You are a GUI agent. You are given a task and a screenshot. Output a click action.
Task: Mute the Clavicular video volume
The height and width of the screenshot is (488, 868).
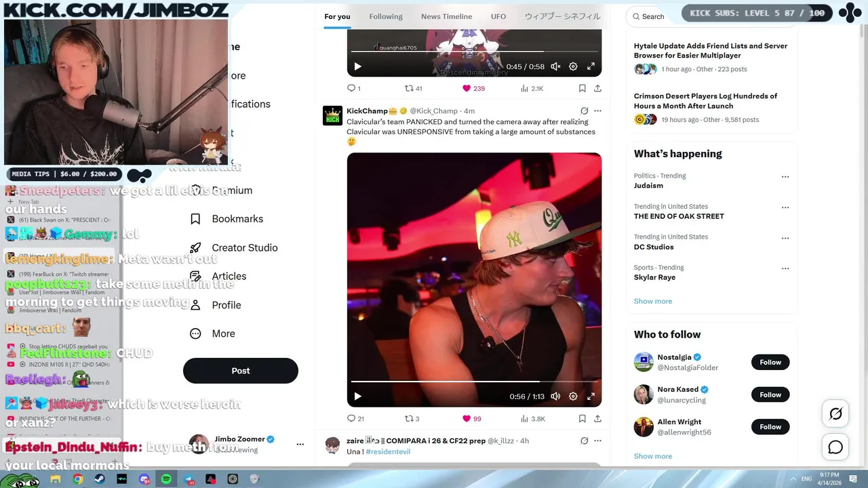[555, 396]
